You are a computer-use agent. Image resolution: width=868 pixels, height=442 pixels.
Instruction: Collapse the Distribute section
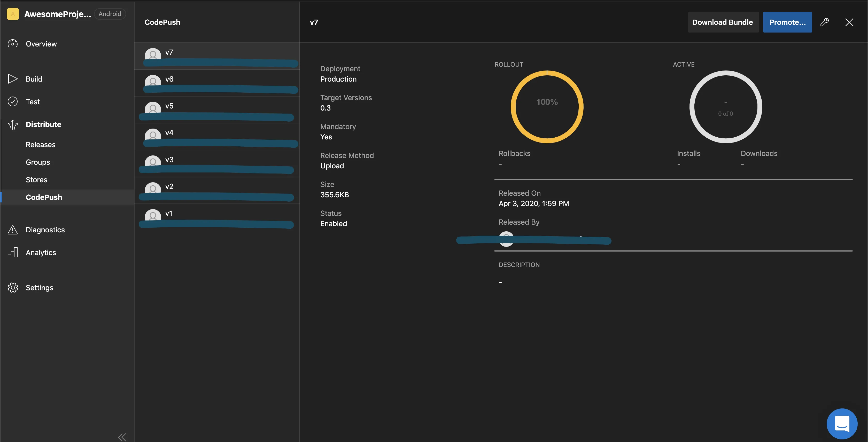coord(43,124)
